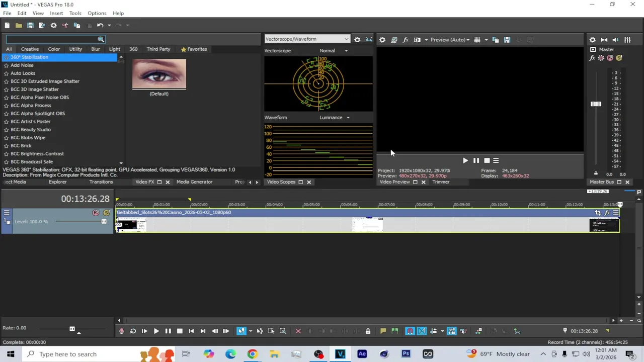
Task: Toggle Master bus mute
Action: (x=610, y=58)
